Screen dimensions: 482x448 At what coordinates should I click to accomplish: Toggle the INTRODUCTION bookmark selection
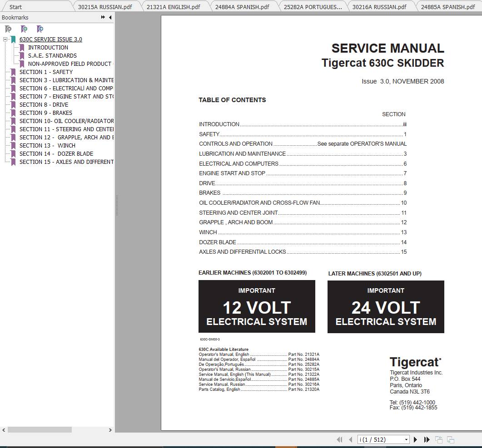(48, 47)
